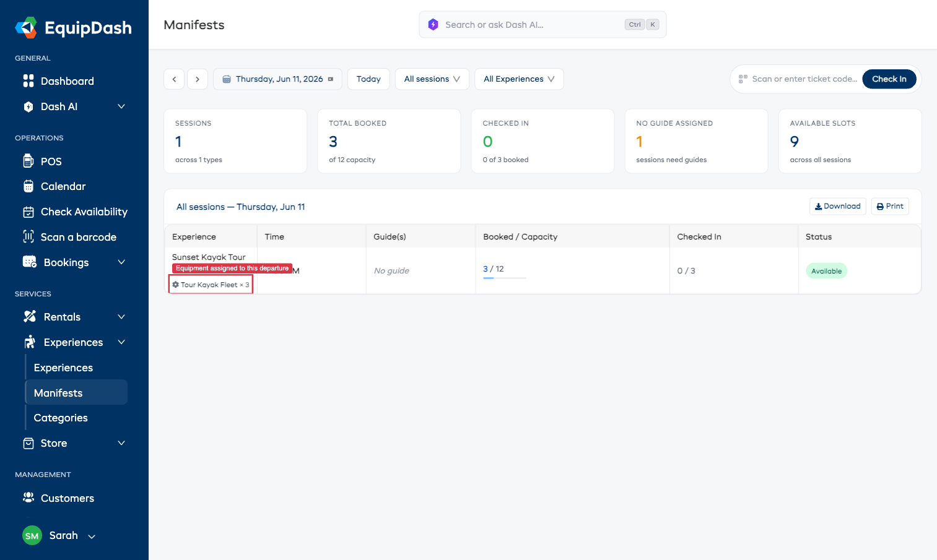Click the Scan a barcode icon
Viewport: 937px width, 560px height.
point(28,237)
